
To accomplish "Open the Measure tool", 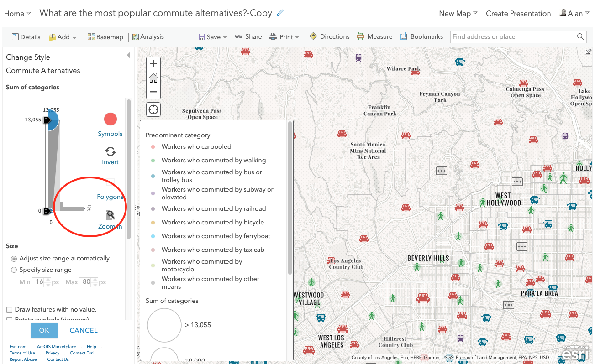I will tap(374, 36).
